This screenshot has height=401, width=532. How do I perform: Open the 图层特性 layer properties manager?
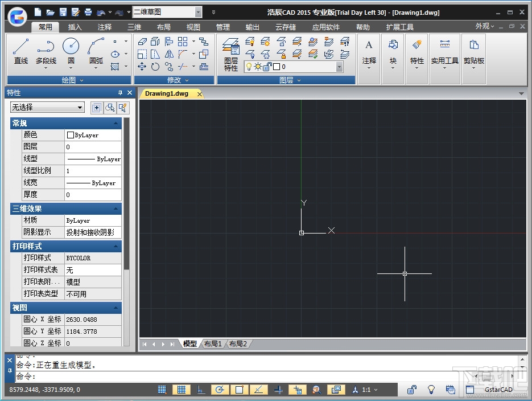coord(231,55)
